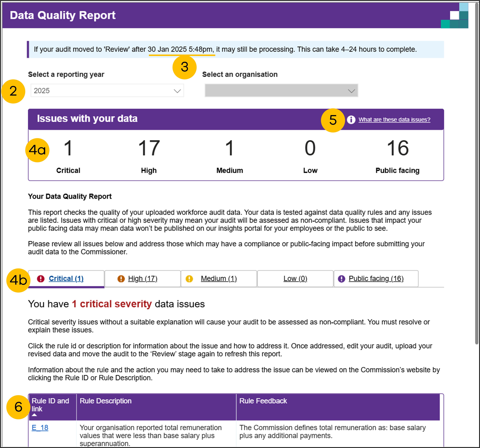The height and width of the screenshot is (448, 480).
Task: Open 'What are these data issues?' link
Action: coord(394,120)
